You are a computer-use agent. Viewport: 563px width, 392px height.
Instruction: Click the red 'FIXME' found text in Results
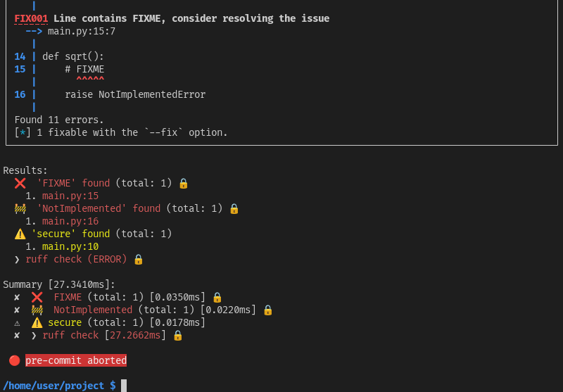point(73,184)
